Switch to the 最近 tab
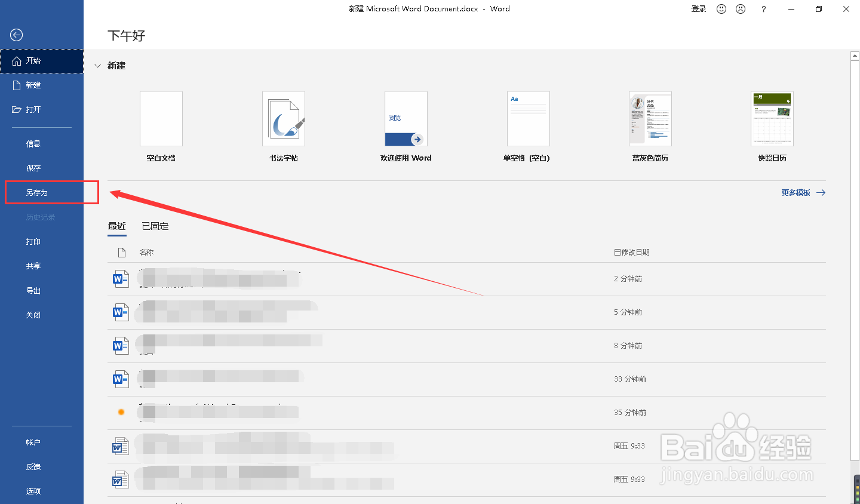This screenshot has width=860, height=504. [117, 226]
